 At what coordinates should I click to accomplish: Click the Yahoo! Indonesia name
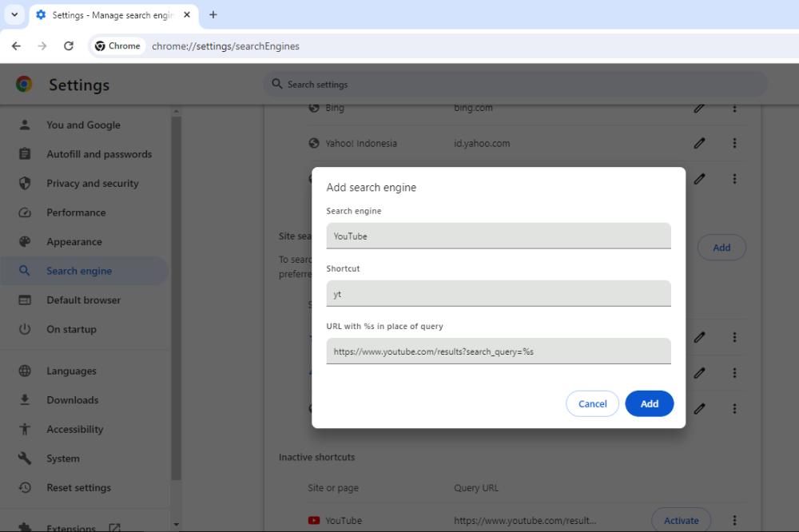pyautogui.click(x=361, y=143)
